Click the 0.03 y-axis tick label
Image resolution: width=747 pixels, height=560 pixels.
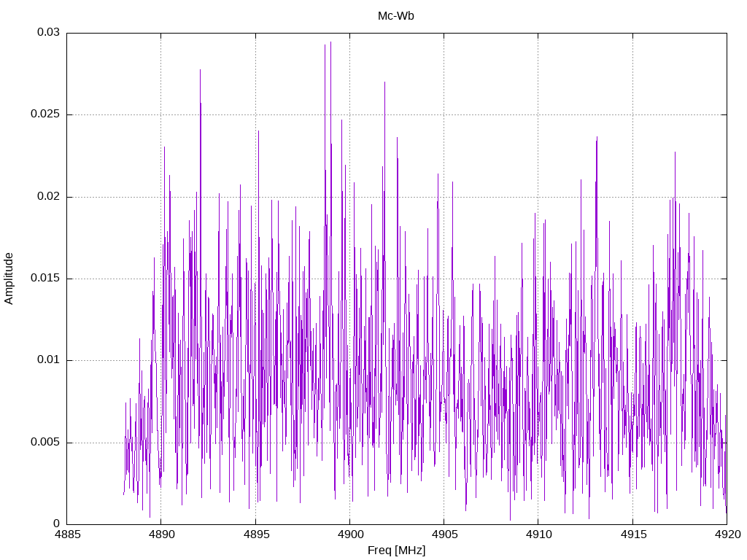point(49,32)
